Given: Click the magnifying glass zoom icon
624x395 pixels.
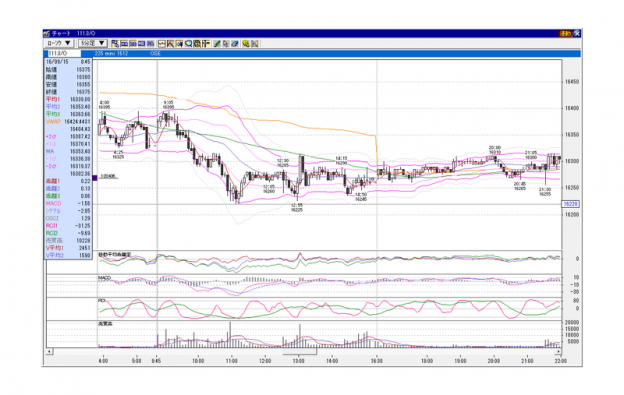Looking at the screenshot, I should click(188, 44).
